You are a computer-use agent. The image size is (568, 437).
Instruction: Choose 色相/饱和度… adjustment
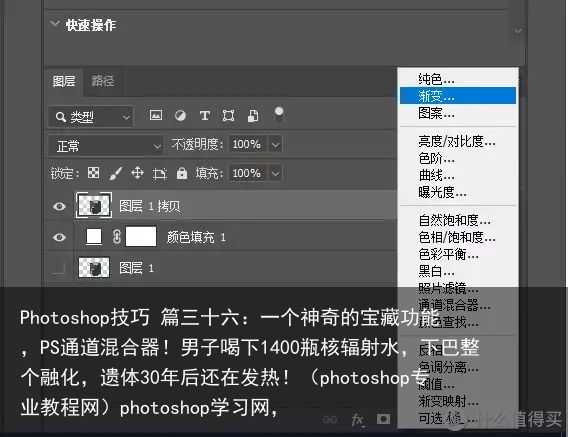pyautogui.click(x=458, y=237)
